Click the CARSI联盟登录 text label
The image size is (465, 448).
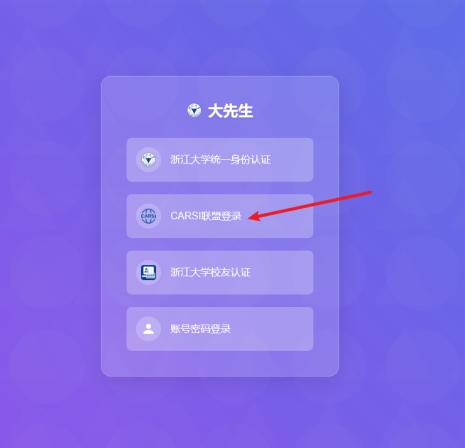coord(206,216)
